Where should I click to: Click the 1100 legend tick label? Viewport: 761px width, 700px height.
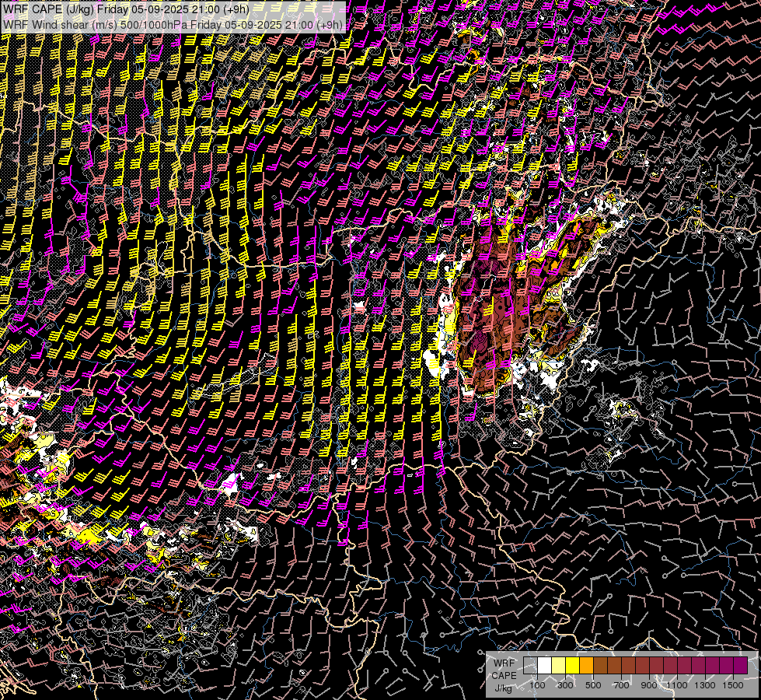677,685
